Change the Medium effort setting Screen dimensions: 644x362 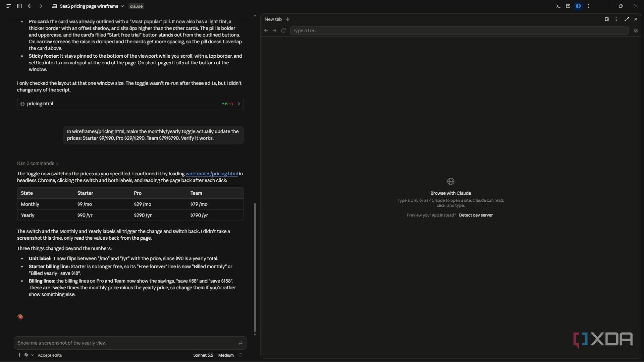point(226,355)
